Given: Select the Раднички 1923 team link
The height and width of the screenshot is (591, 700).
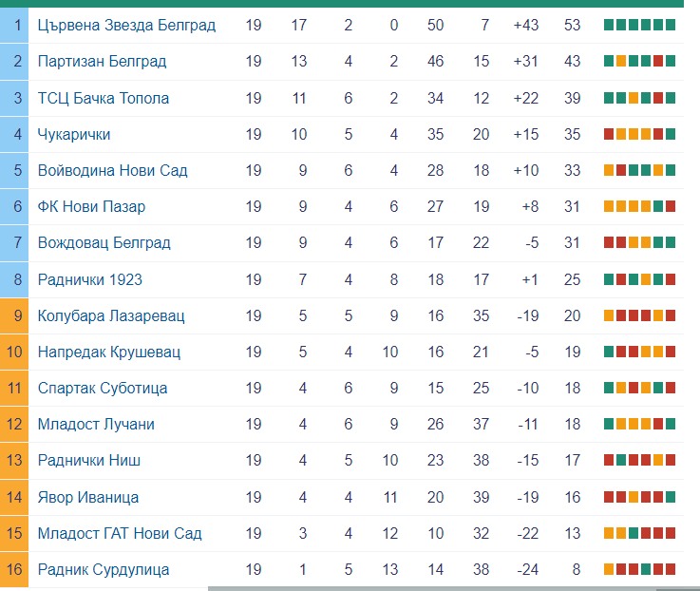Looking at the screenshot, I should click(89, 279).
